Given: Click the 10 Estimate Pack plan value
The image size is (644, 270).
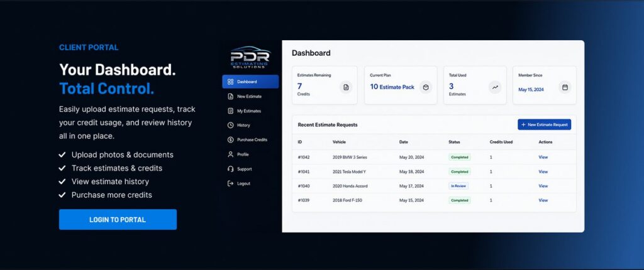Looking at the screenshot, I should click(392, 87).
